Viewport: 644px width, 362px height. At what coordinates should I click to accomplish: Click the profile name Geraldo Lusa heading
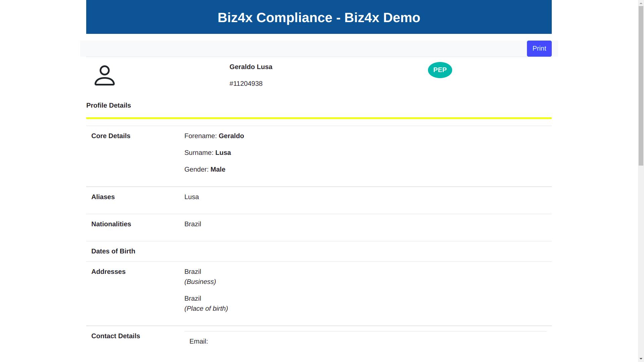click(x=251, y=67)
